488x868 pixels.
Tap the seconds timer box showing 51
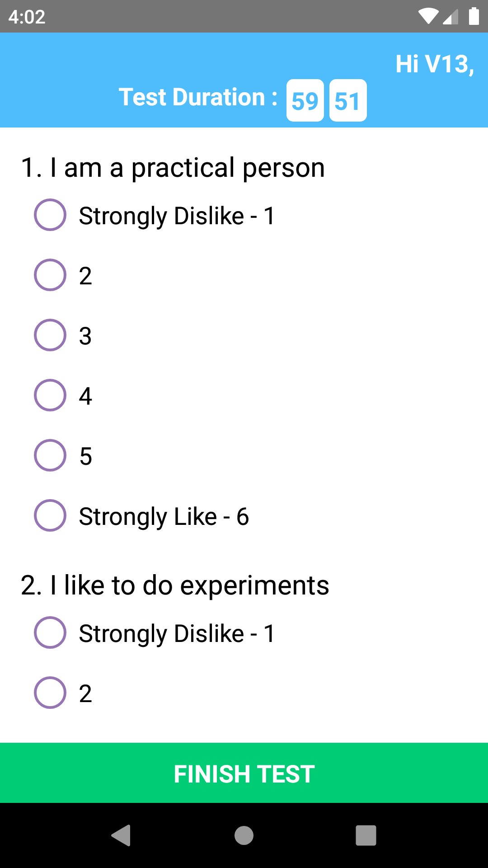click(347, 100)
